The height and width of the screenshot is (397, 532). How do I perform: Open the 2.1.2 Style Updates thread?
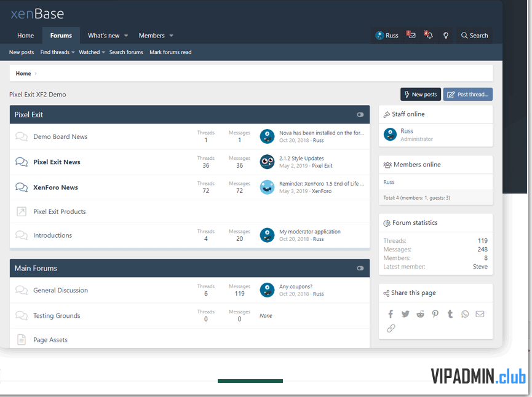(x=301, y=159)
